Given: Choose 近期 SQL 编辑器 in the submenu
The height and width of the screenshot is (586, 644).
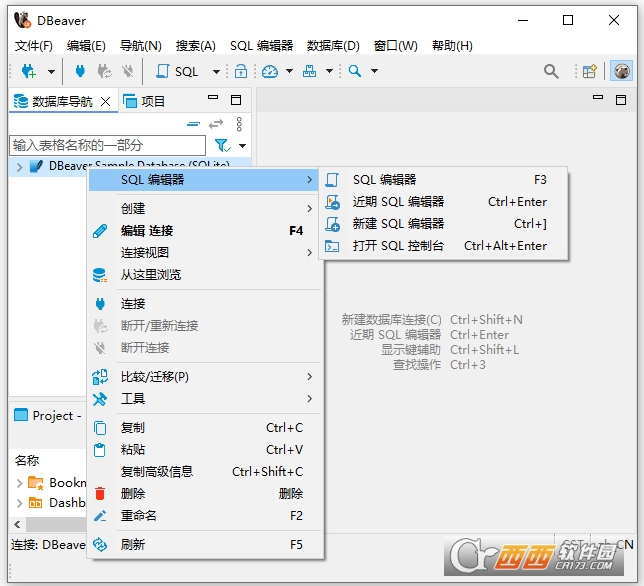Looking at the screenshot, I should tap(444, 202).
